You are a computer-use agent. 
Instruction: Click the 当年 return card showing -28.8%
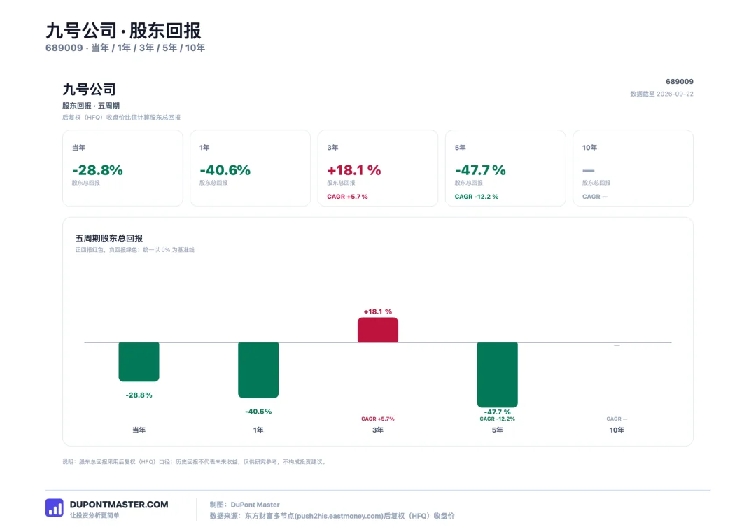pos(122,168)
